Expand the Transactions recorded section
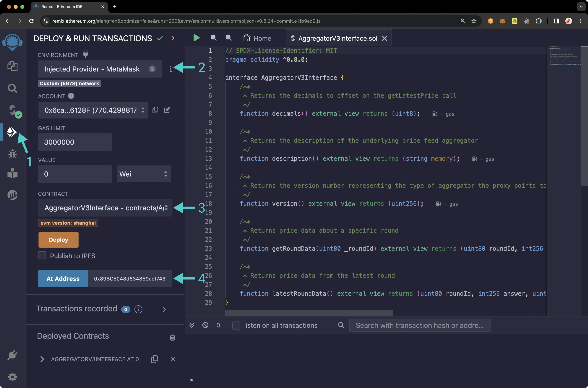This screenshot has height=388, width=588. pyautogui.click(x=164, y=309)
